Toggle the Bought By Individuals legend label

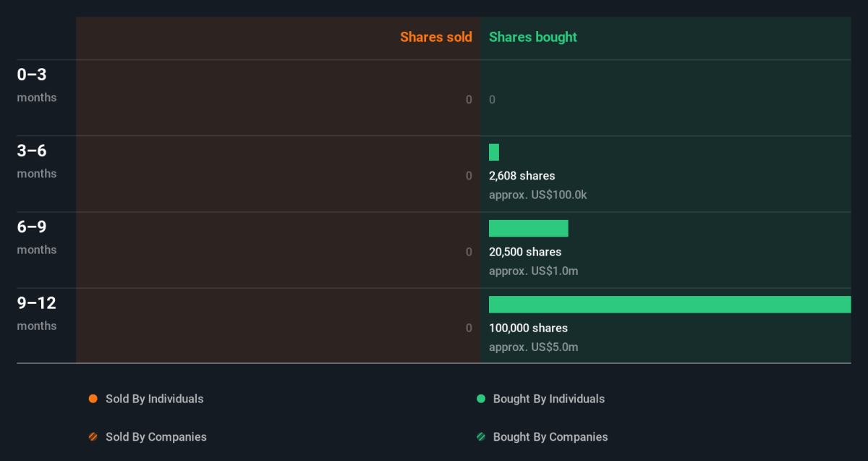[548, 399]
